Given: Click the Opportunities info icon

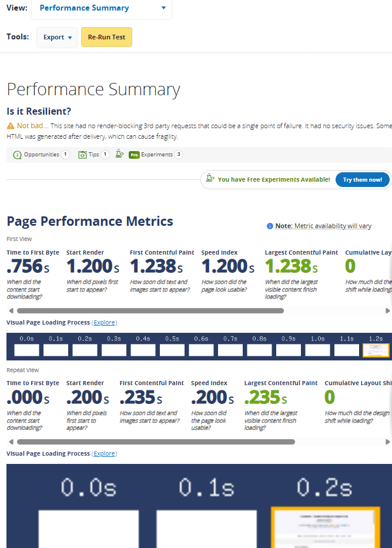Looking at the screenshot, I should point(17,155).
